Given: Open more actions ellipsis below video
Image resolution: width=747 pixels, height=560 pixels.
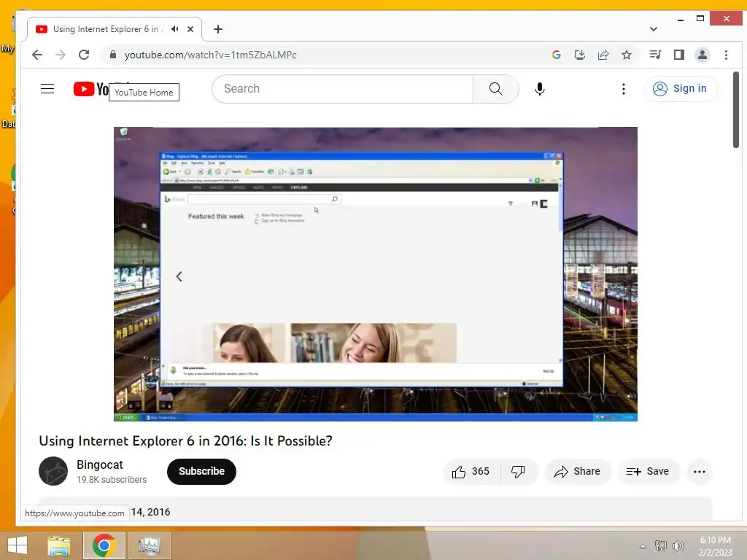Looking at the screenshot, I should click(x=700, y=472).
